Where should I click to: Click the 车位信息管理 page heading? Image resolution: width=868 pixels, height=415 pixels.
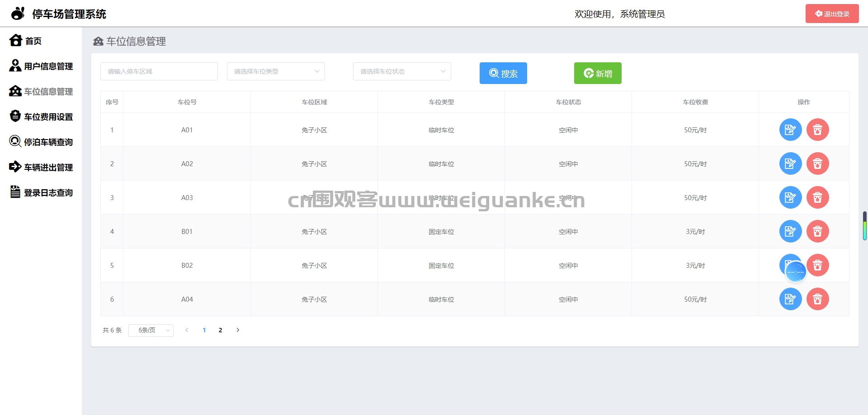click(136, 42)
